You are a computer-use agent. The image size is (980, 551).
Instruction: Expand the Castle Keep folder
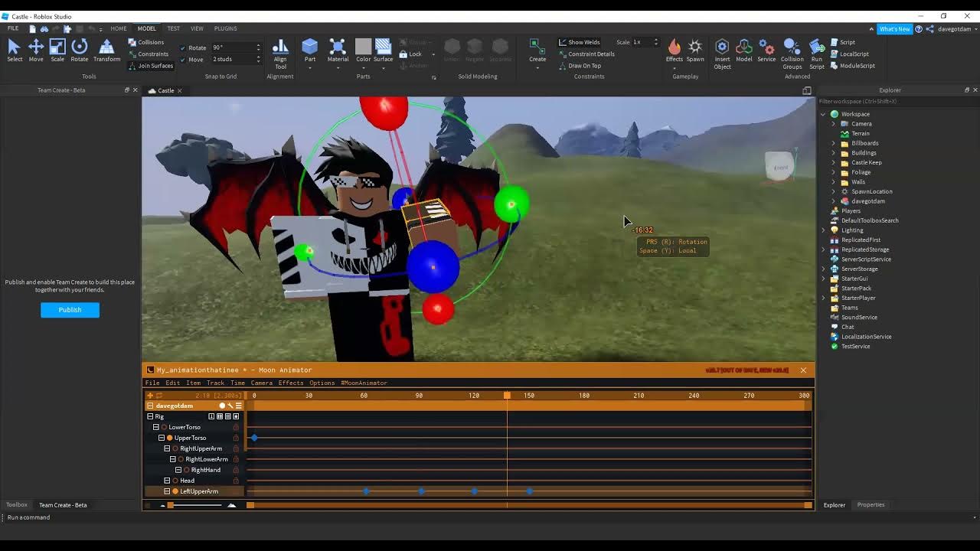pyautogui.click(x=834, y=162)
